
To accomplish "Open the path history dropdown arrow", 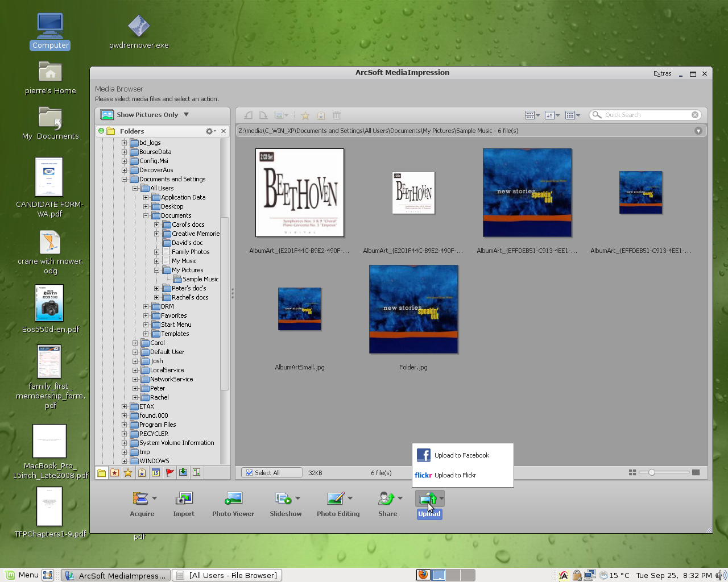I will (698, 131).
